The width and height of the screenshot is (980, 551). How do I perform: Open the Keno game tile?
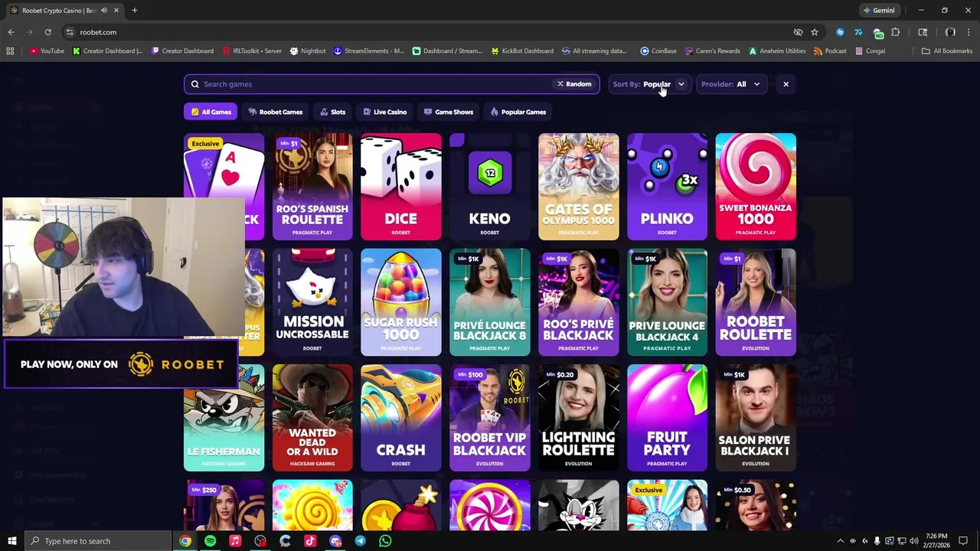click(490, 187)
